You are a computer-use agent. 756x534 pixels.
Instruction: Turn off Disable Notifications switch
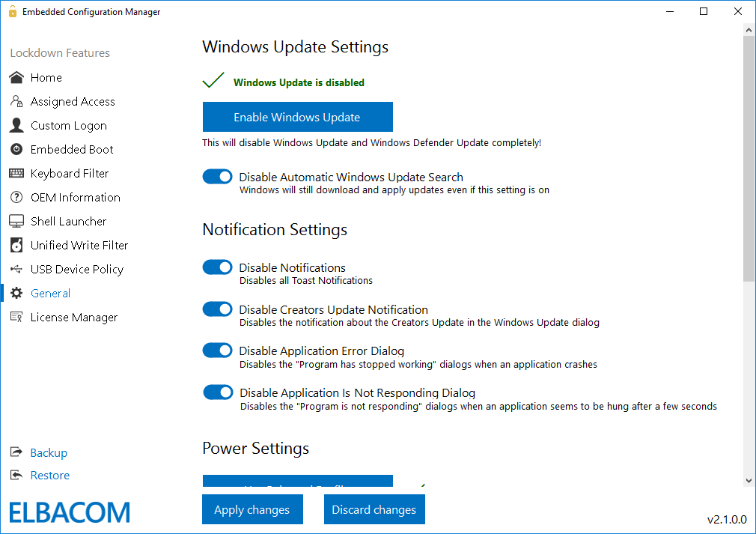pos(217,267)
